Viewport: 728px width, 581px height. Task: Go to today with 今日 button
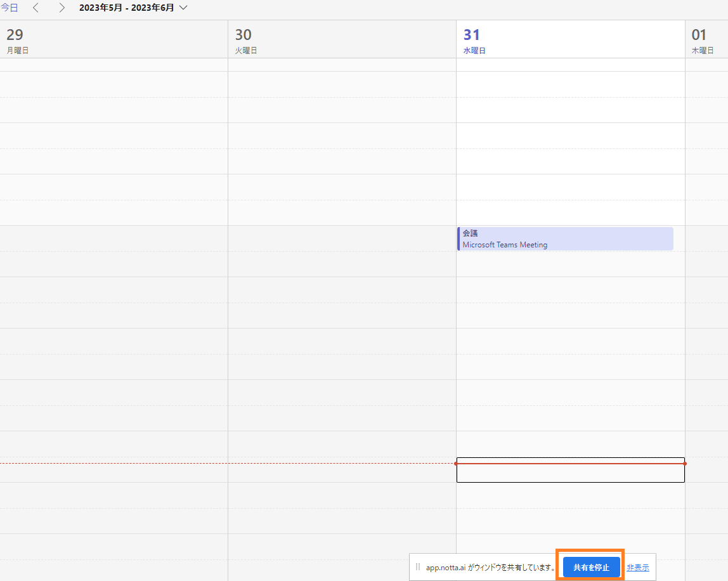click(x=9, y=8)
